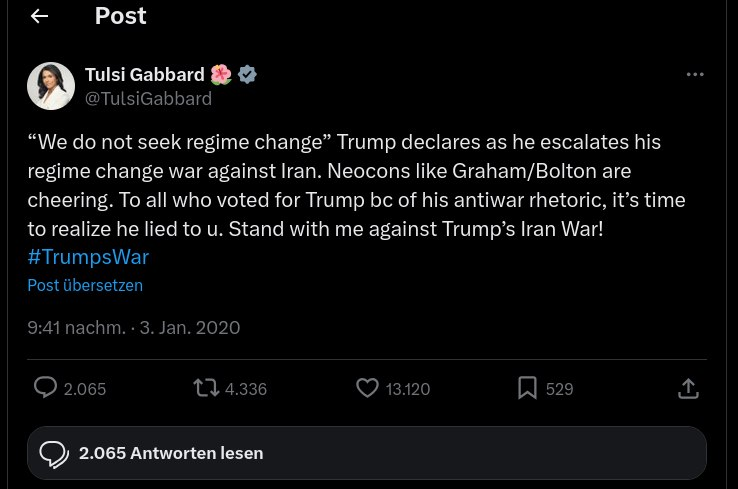This screenshot has height=489, width=738.
Task: Click the reply speech bubble icon
Action: point(45,388)
